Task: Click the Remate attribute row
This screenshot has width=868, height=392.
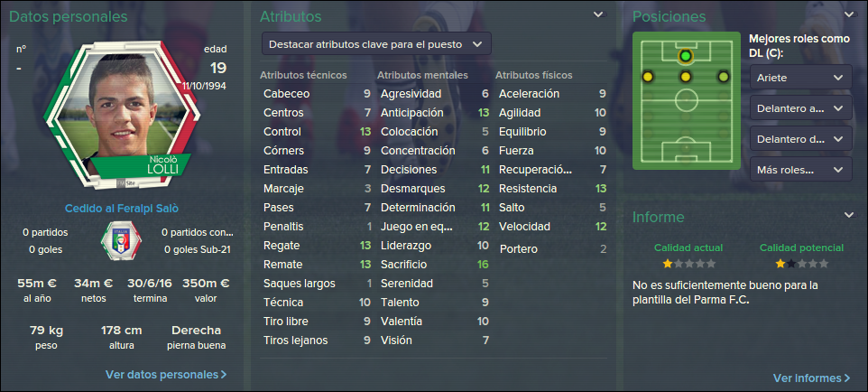Action: 318,265
